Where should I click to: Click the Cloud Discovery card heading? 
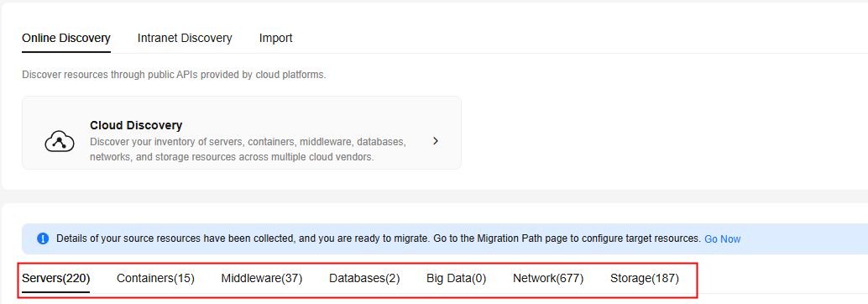coord(136,125)
